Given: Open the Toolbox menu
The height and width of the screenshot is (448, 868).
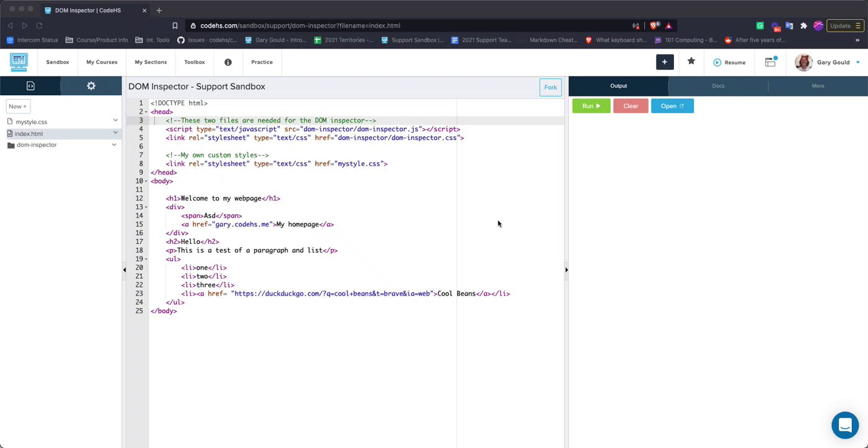Looking at the screenshot, I should coord(195,62).
